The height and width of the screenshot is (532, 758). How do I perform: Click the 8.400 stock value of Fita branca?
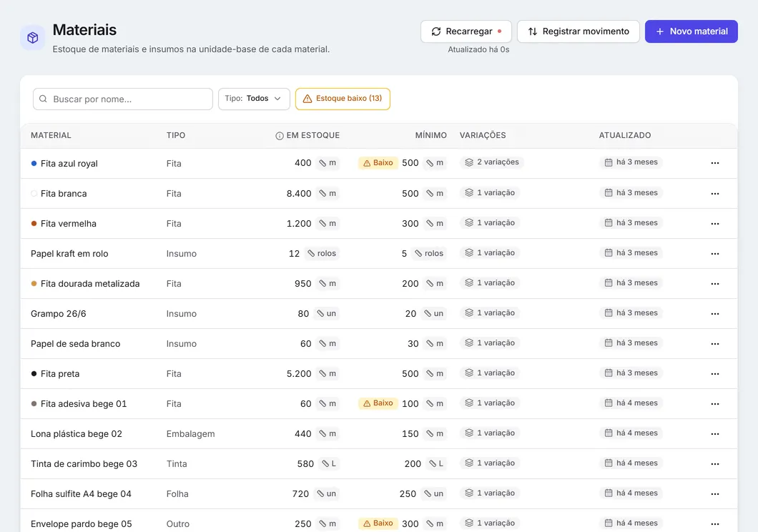pos(299,194)
